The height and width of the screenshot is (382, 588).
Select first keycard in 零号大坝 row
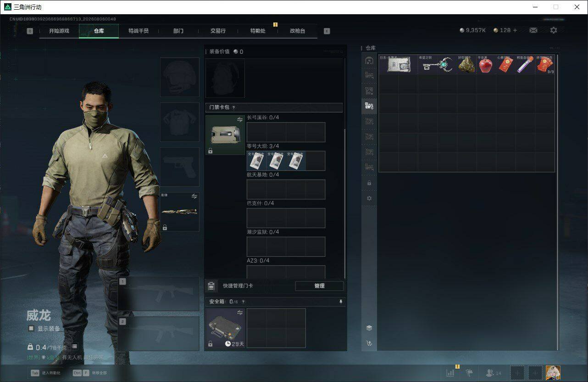coord(256,161)
